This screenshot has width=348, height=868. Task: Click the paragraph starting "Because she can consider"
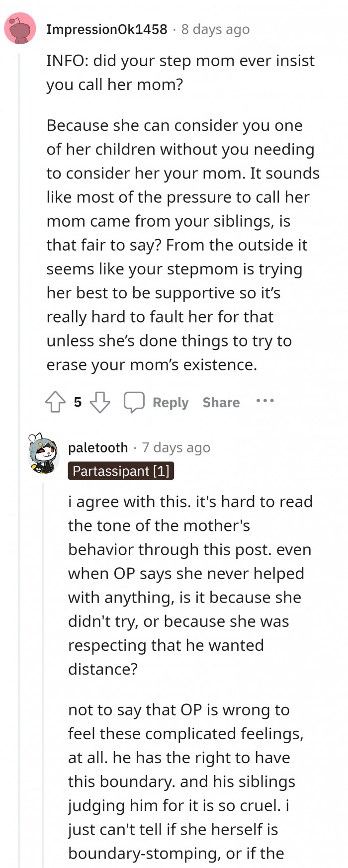click(183, 245)
